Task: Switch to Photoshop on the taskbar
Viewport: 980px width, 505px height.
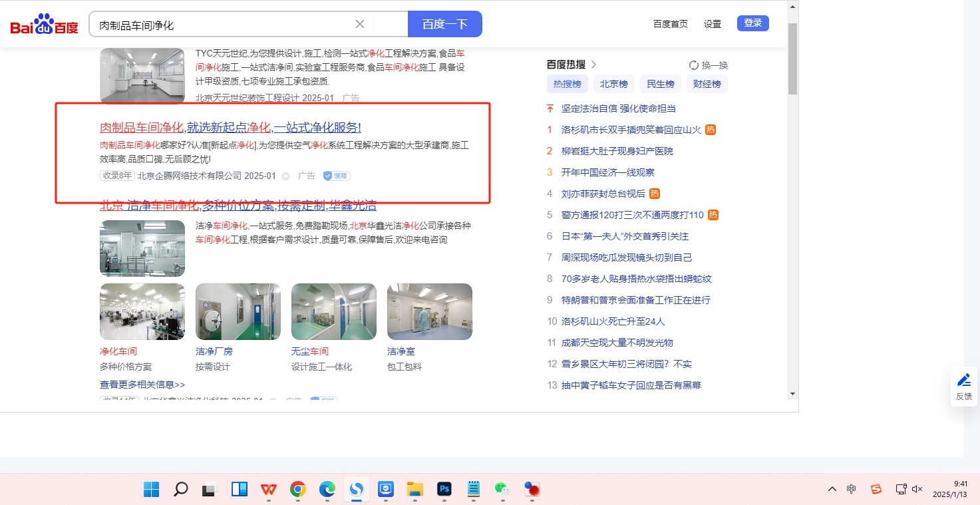Action: pyautogui.click(x=444, y=490)
